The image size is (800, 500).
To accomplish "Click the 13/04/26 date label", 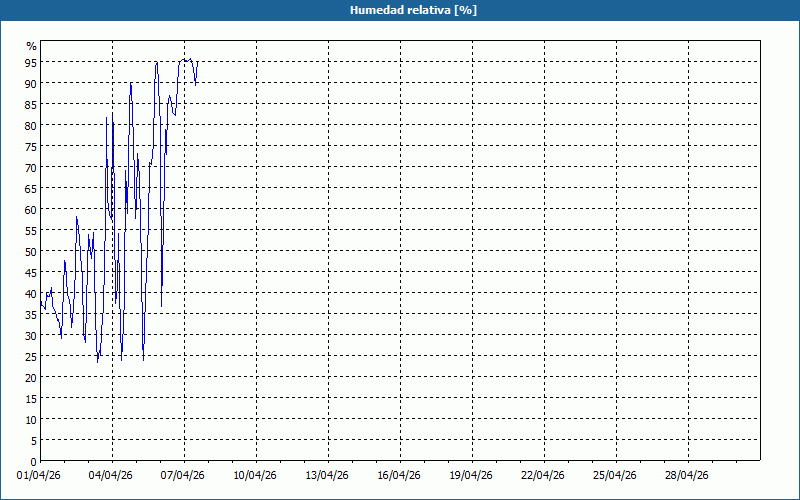I will (328, 475).
